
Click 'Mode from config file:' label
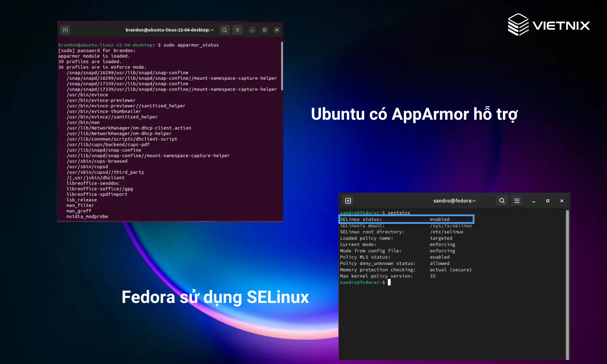tap(371, 251)
